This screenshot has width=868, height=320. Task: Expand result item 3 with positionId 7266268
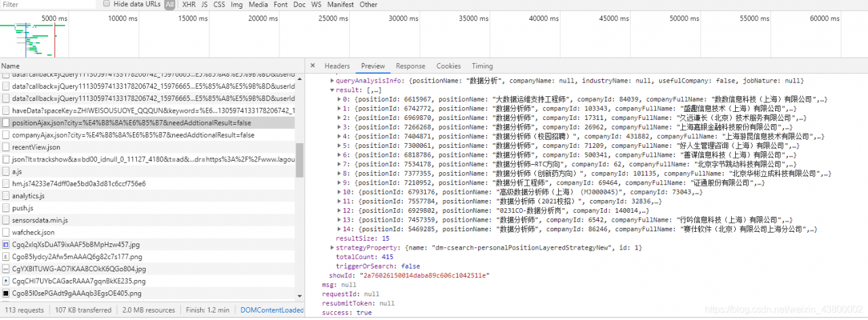(x=339, y=127)
